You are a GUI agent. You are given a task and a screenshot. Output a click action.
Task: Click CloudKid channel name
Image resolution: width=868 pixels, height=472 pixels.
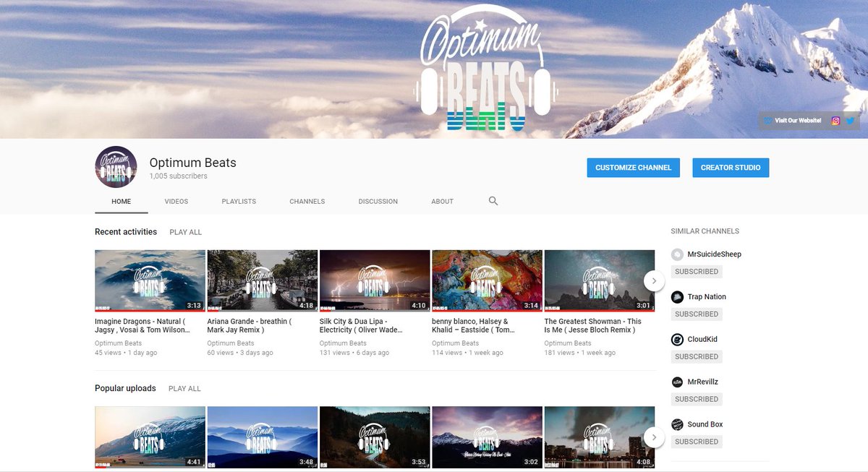(x=702, y=340)
